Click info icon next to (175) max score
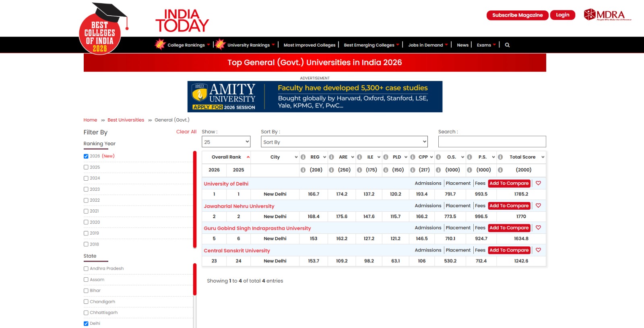The image size is (644, 328). coord(359,170)
